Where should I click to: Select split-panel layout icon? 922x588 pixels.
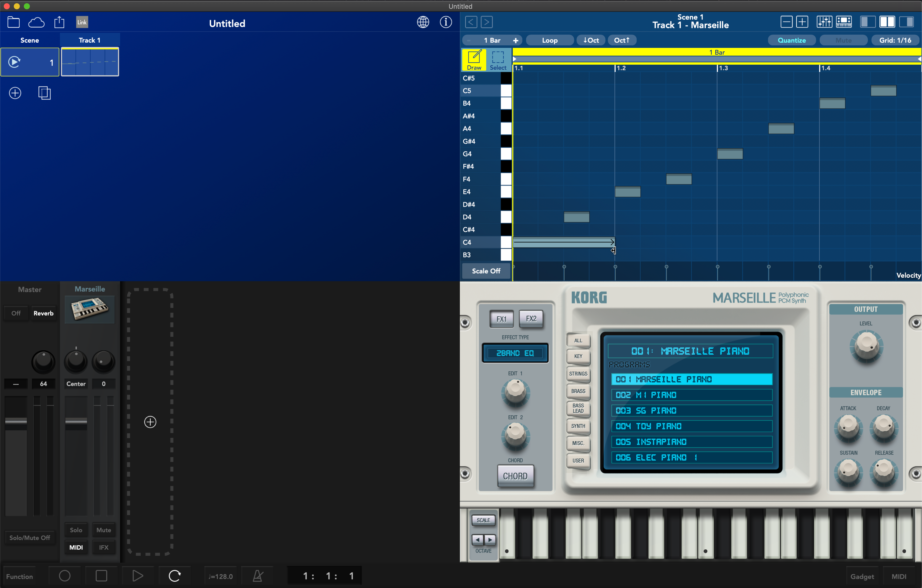(887, 22)
